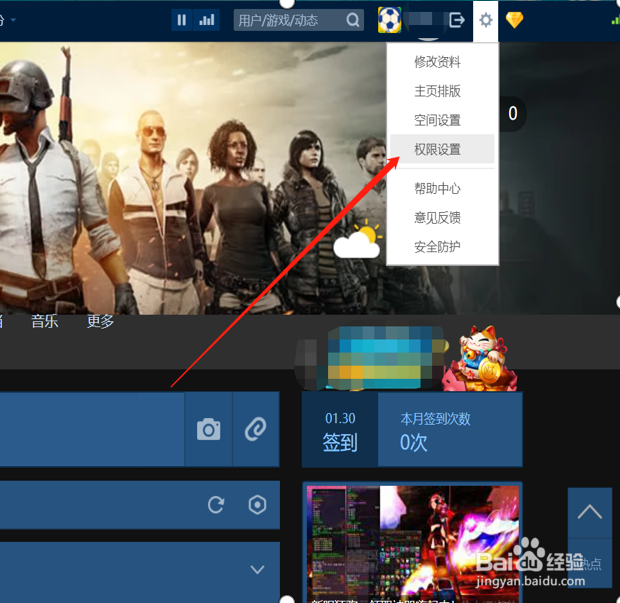Click the weather cloud-sun icon
Screen dimensions: 620x603
coord(358,240)
